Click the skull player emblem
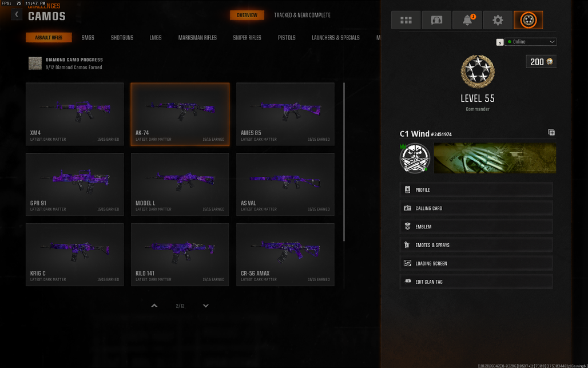The width and height of the screenshot is (588, 368). [x=415, y=158]
